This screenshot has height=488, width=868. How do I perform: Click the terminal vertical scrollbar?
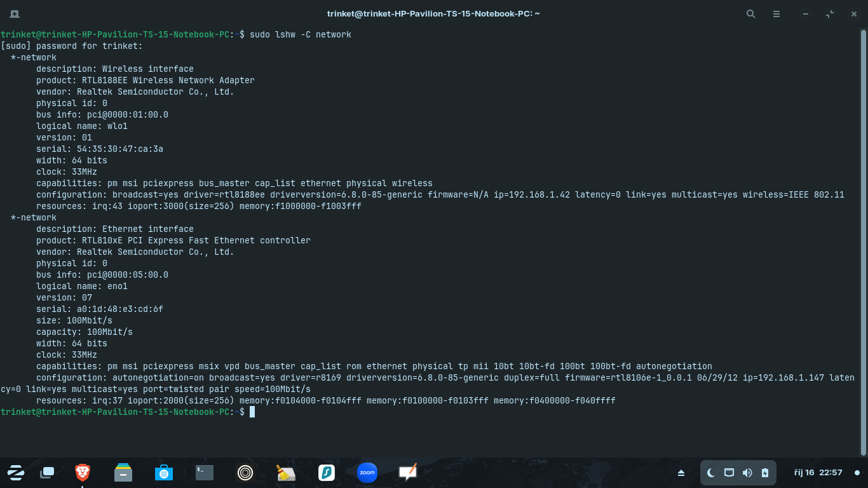pyautogui.click(x=863, y=241)
